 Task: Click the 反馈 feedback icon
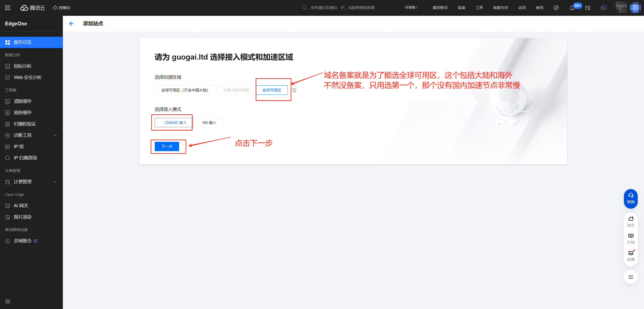[631, 256]
